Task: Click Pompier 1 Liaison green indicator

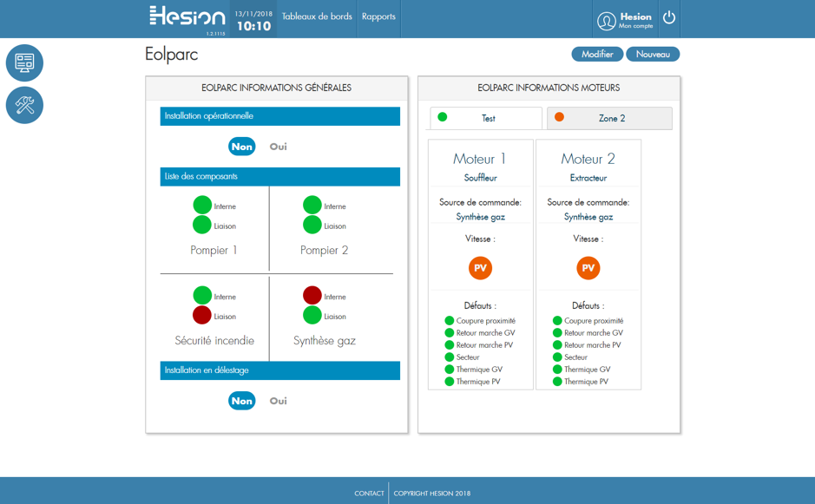Action: click(x=202, y=225)
